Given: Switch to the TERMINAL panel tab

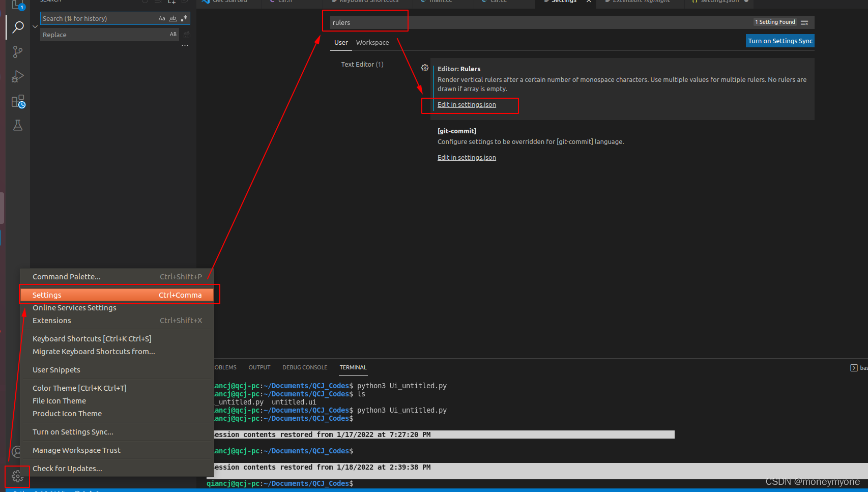Looking at the screenshot, I should click(353, 367).
